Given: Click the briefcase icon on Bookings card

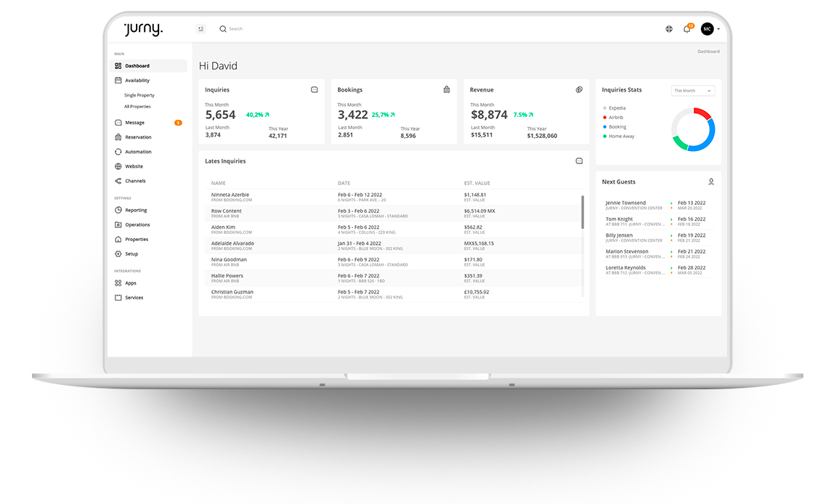Looking at the screenshot, I should (447, 89).
